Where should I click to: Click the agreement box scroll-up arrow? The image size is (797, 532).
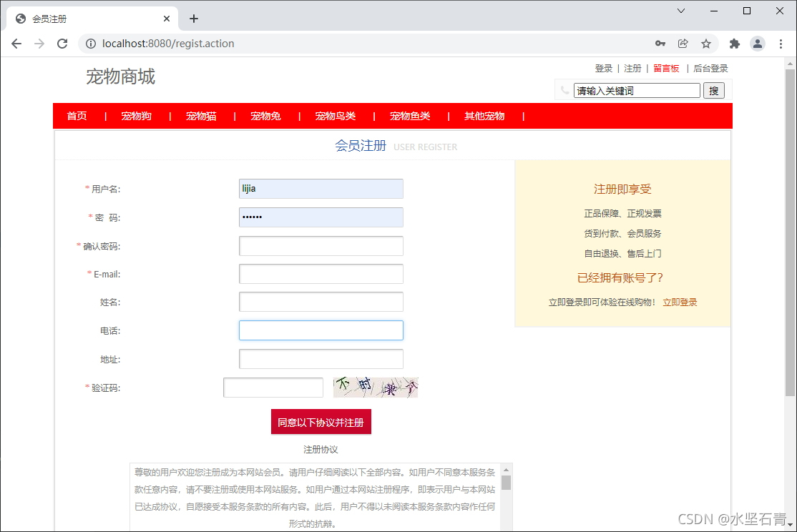506,470
